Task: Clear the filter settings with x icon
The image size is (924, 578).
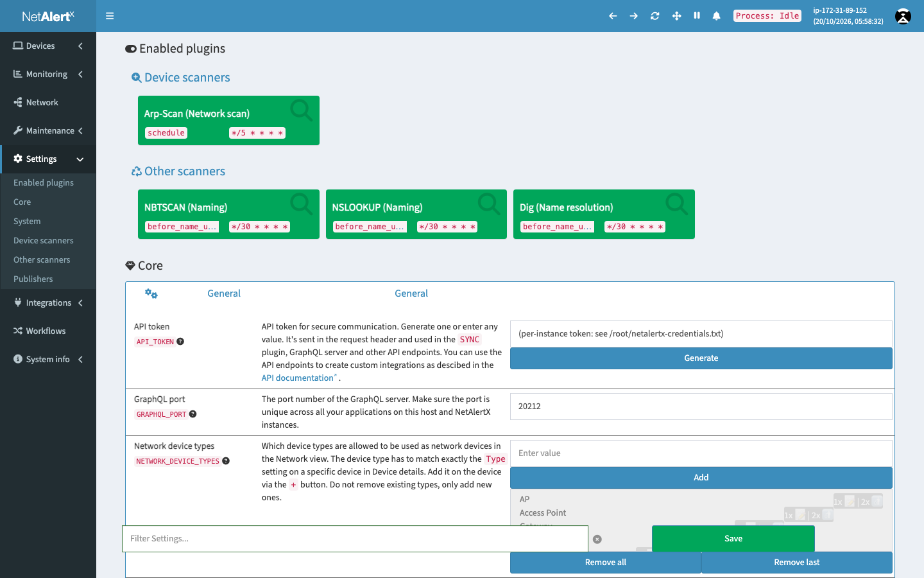Action: pos(597,539)
